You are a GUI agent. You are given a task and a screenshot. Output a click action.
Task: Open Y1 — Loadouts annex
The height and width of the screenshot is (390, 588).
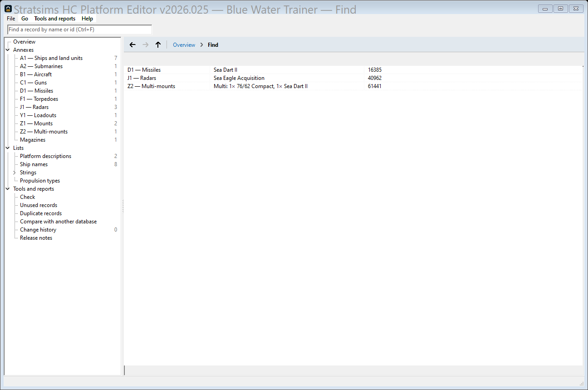click(x=38, y=115)
